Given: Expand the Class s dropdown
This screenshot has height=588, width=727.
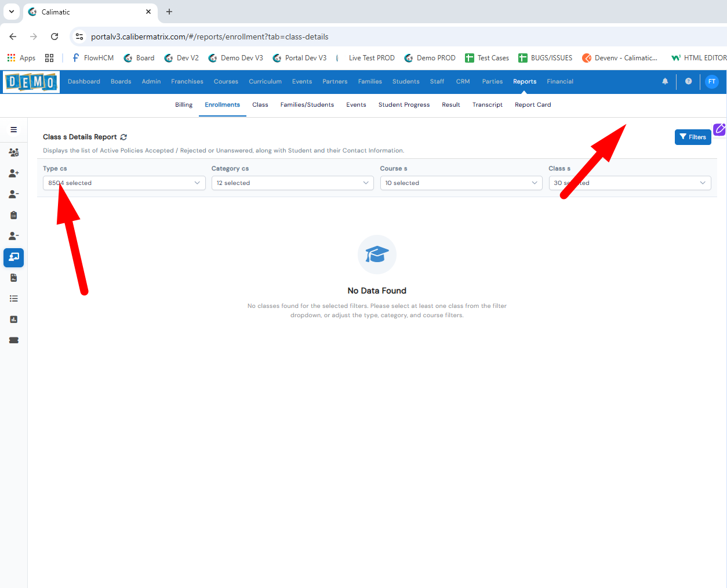Looking at the screenshot, I should pos(630,183).
